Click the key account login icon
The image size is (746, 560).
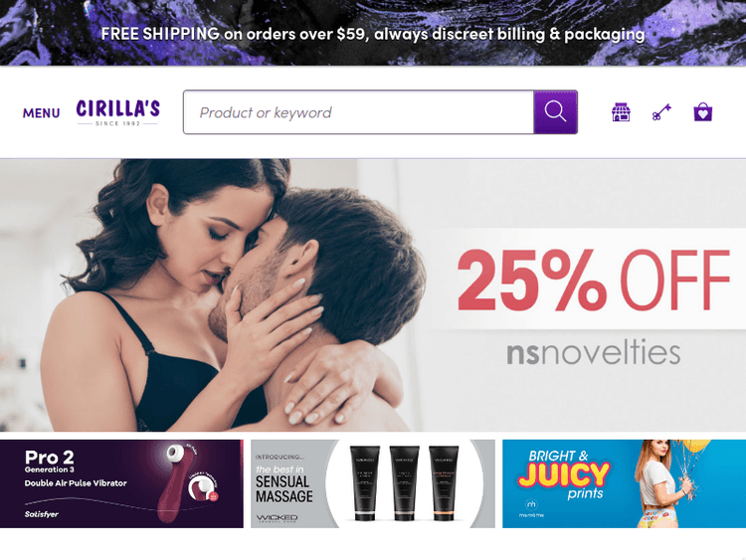click(661, 112)
